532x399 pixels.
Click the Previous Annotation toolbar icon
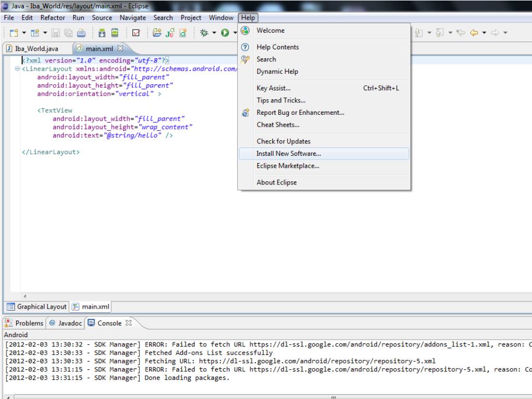click(440, 33)
